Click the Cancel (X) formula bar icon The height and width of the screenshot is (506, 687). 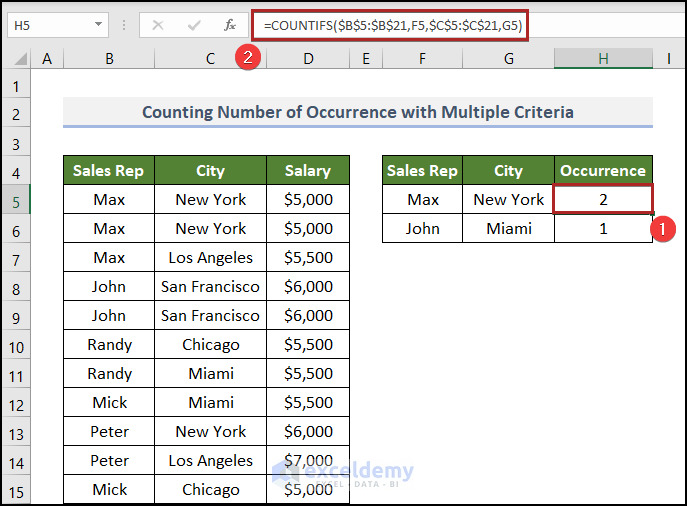point(157,25)
